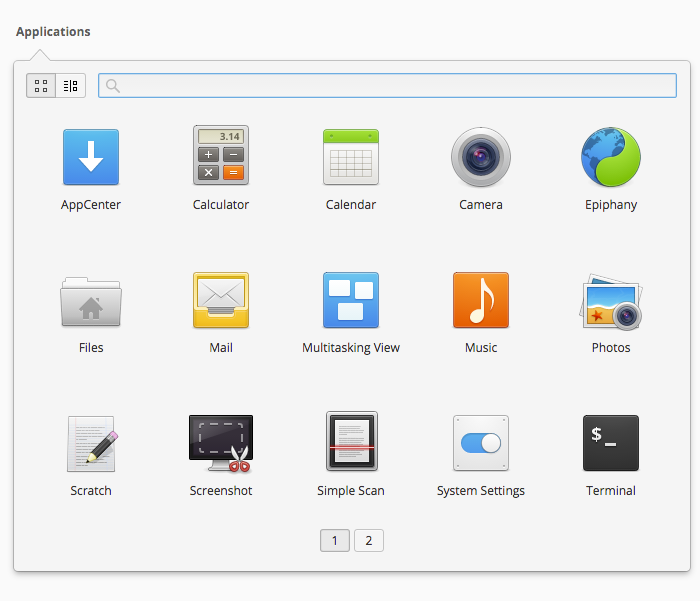The width and height of the screenshot is (700, 601).
Task: Click the Applications panel label
Action: point(53,32)
